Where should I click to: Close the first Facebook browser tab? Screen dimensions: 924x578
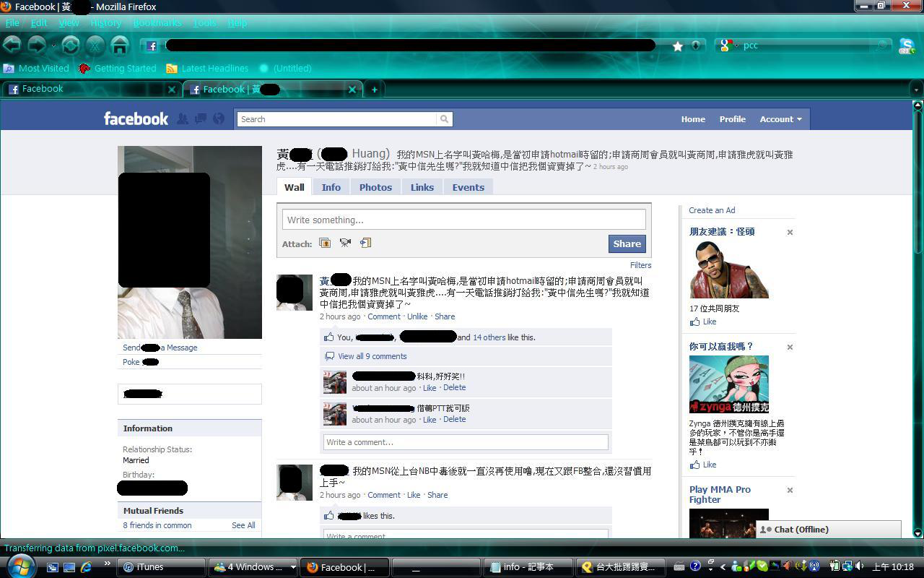point(172,90)
